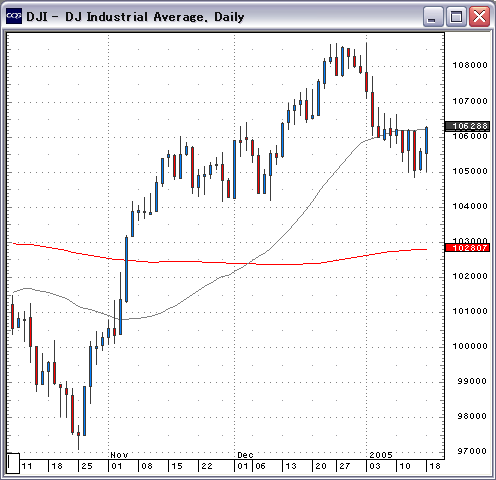The width and height of the screenshot is (496, 480).
Task: Click the date label 11 on time axis
Action: point(26,466)
